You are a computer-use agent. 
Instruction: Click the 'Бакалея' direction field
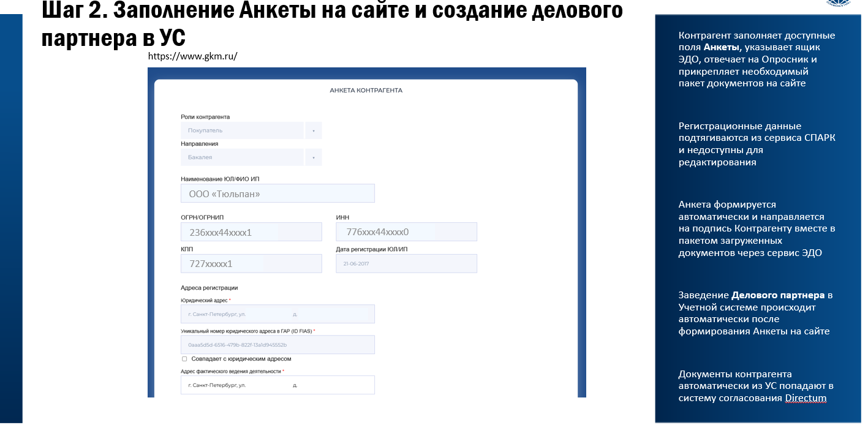click(x=242, y=157)
